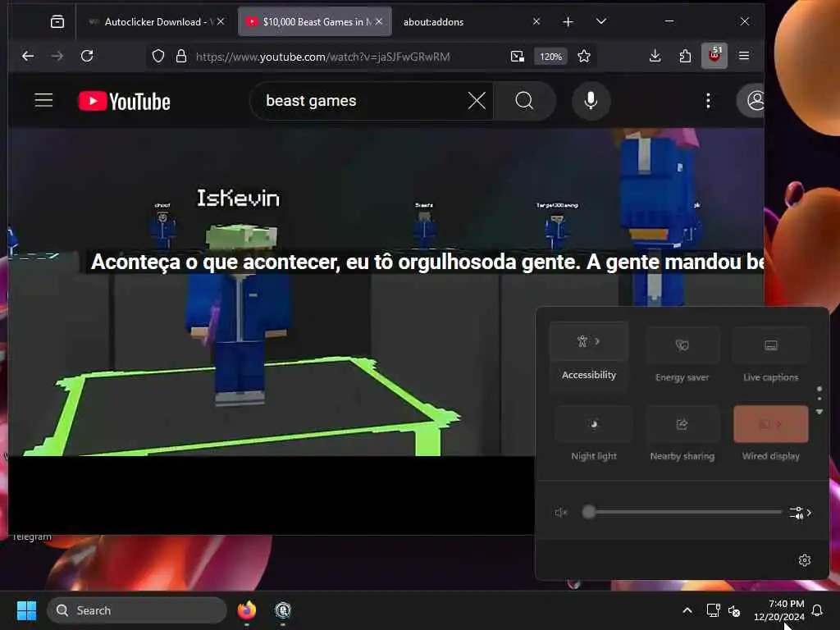Screen dimensions: 840x630
Task: Go back to previous page
Action: tap(28, 56)
